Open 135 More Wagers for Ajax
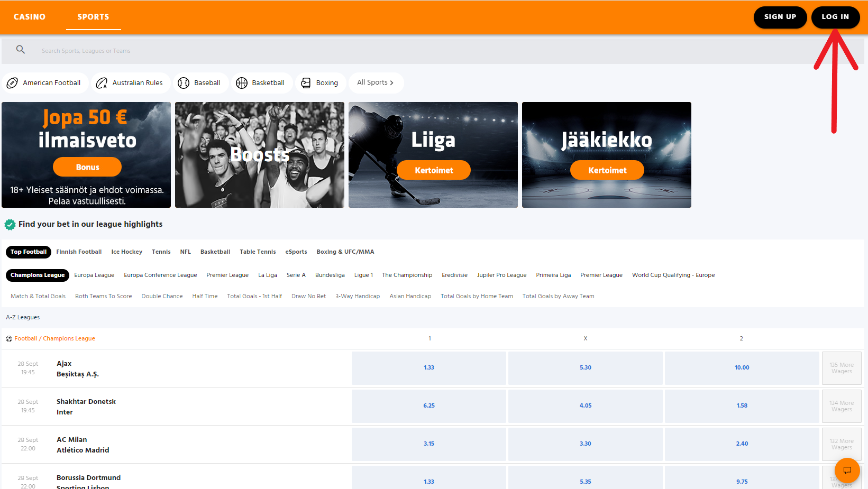This screenshot has width=868, height=489. (842, 368)
